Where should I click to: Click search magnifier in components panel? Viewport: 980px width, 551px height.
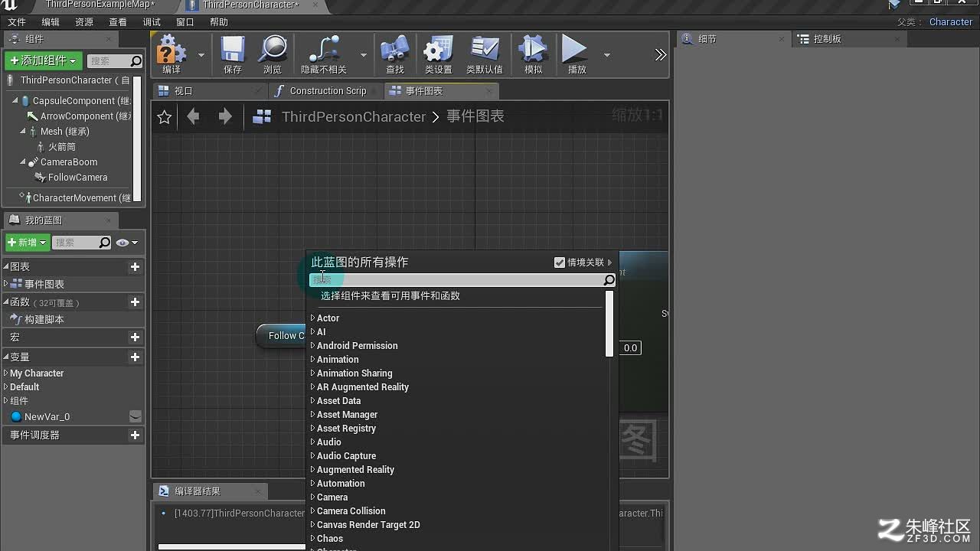point(136,61)
